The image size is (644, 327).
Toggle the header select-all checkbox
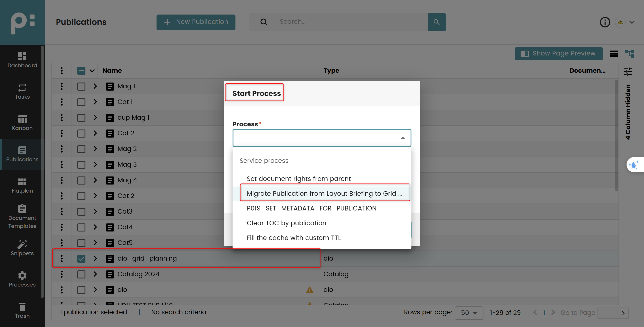(x=81, y=71)
